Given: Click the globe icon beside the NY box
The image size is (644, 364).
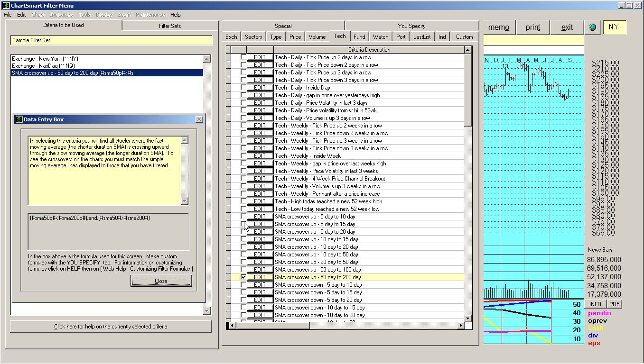Looking at the screenshot, I should click(592, 27).
